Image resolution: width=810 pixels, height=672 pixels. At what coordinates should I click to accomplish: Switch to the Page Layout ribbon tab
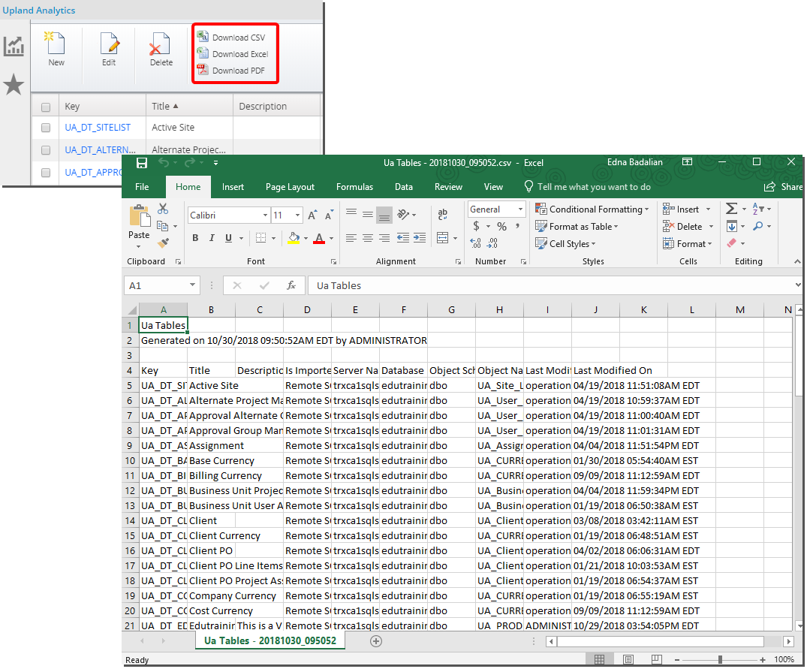pyautogui.click(x=290, y=187)
